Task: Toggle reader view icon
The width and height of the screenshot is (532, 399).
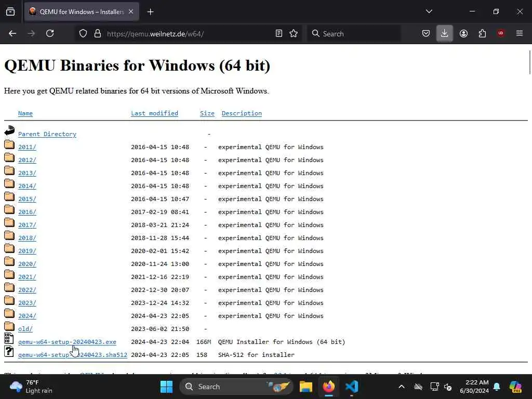Action: pyautogui.click(x=279, y=34)
